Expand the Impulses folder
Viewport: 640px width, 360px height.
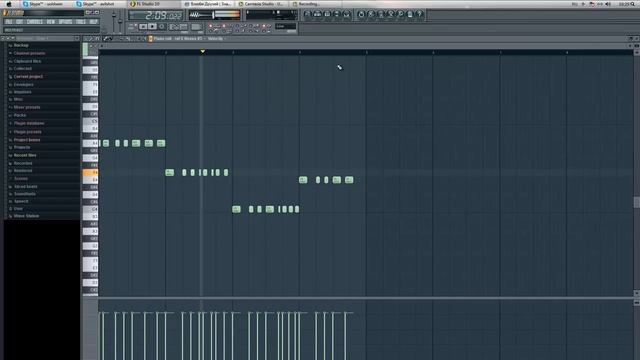pos(22,92)
